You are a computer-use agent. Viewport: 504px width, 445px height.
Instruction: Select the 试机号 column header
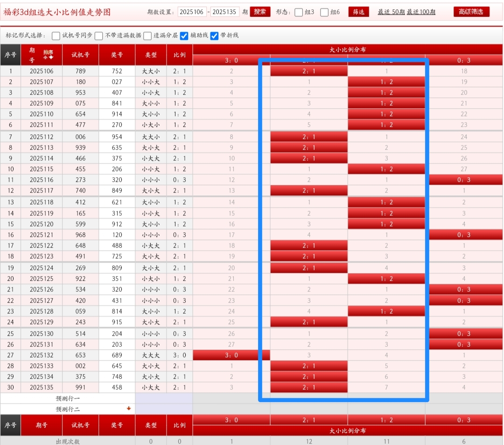coord(80,55)
